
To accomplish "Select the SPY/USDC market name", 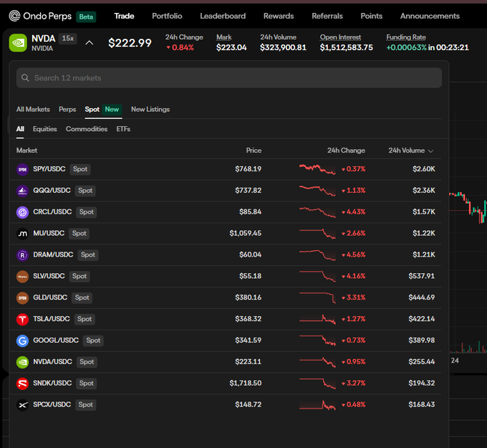I will [x=49, y=169].
